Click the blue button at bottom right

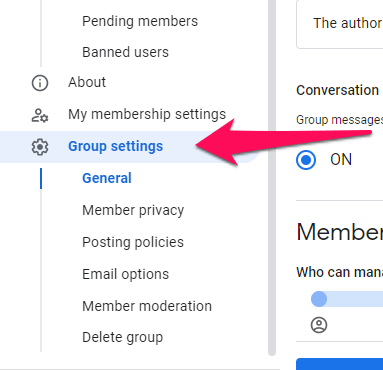[x=339, y=364]
